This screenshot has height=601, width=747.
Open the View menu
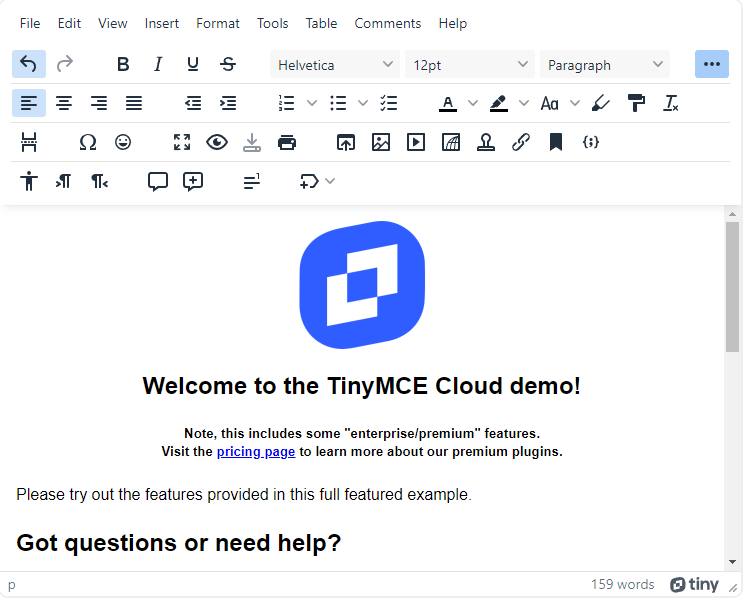(112, 23)
